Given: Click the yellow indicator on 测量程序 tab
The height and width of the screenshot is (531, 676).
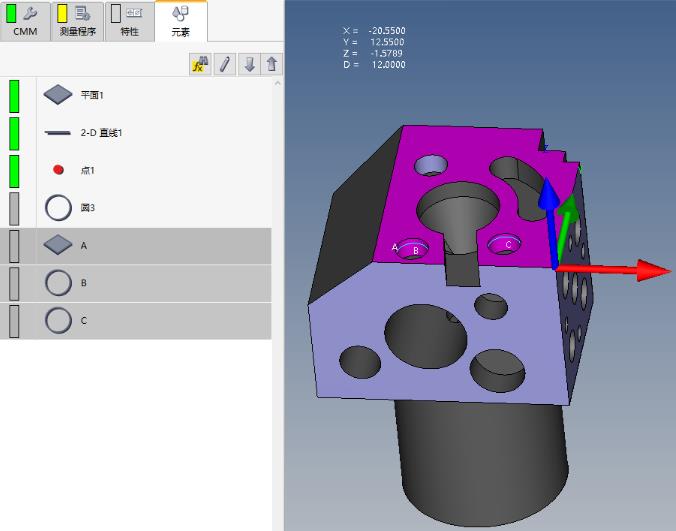Looking at the screenshot, I should point(62,14).
